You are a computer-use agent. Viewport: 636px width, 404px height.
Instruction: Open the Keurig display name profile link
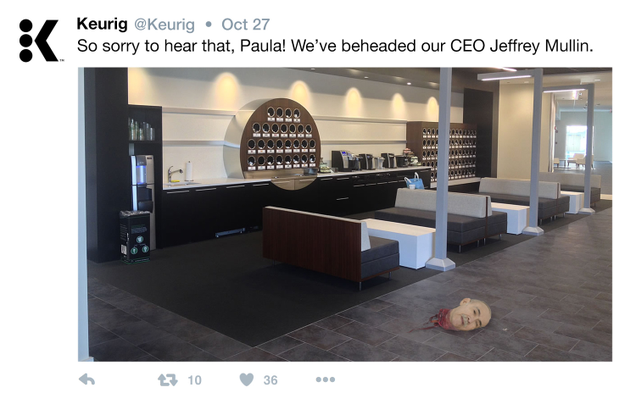pyautogui.click(x=102, y=24)
